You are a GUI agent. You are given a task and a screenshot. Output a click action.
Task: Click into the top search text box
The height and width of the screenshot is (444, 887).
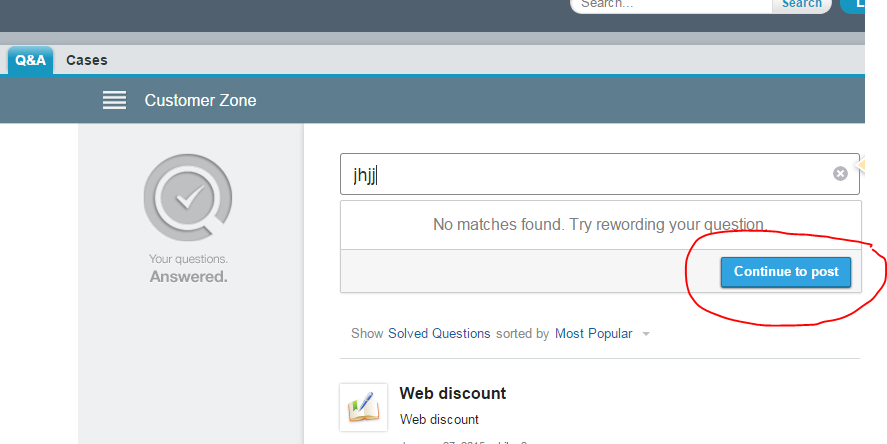670,4
